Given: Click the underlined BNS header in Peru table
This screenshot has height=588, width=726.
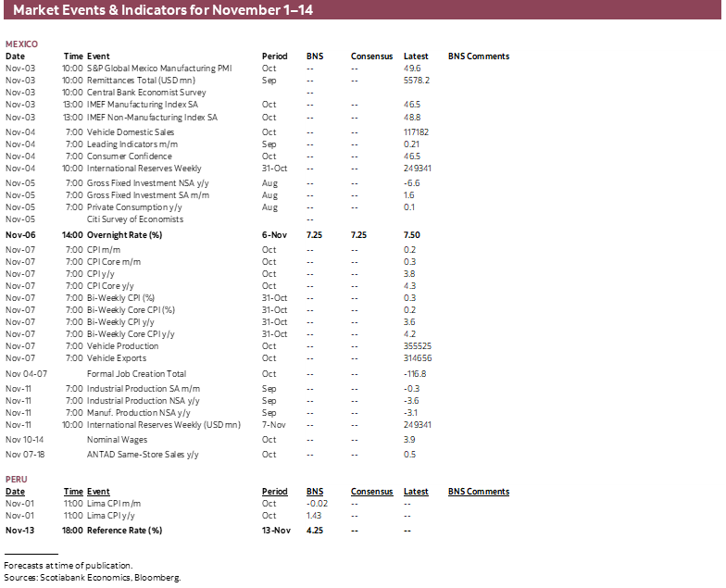Looking at the screenshot, I should click(x=315, y=492).
